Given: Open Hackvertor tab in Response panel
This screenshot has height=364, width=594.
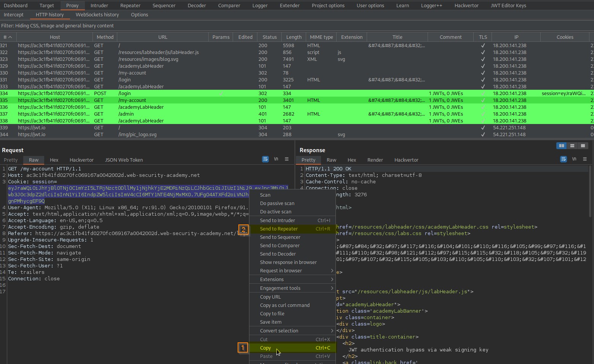Looking at the screenshot, I should click(406, 160).
